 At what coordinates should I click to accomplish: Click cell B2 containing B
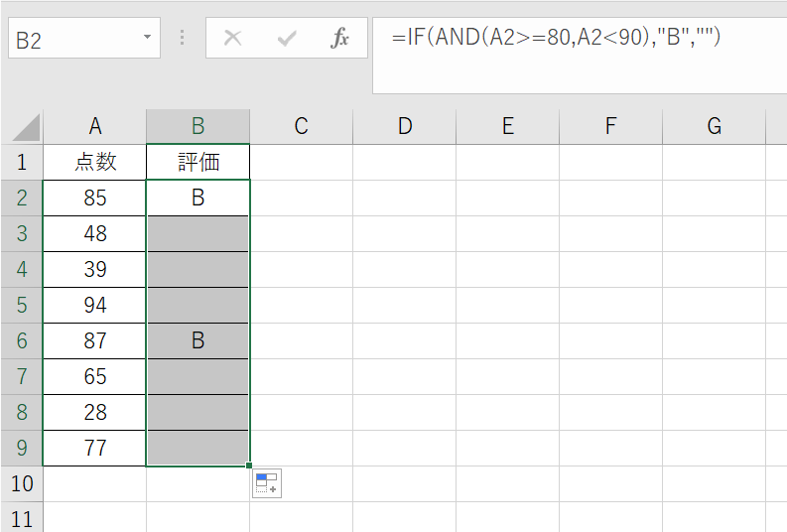click(x=197, y=198)
